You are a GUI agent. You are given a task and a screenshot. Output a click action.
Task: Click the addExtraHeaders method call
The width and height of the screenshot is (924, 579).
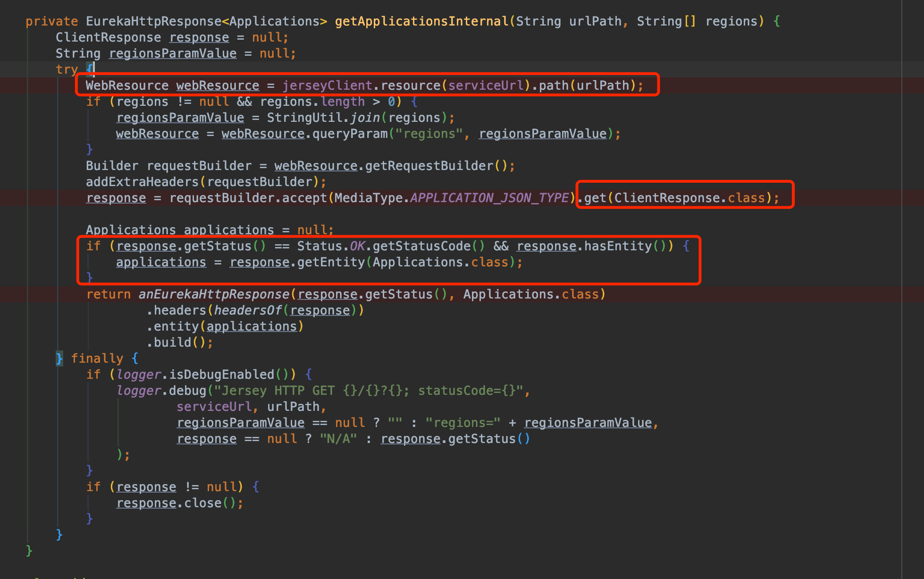[142, 182]
